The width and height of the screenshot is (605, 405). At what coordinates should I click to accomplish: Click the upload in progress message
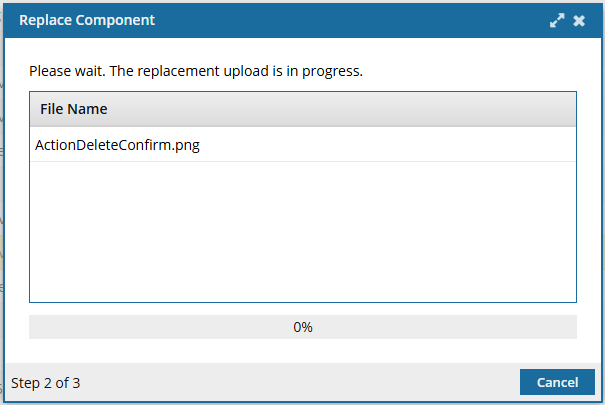[x=196, y=71]
